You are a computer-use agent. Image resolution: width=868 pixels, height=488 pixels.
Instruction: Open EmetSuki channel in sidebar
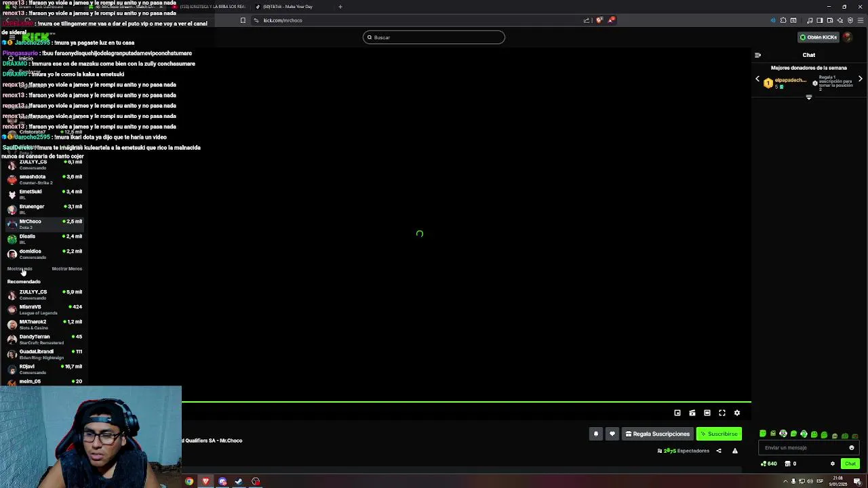[44, 194]
